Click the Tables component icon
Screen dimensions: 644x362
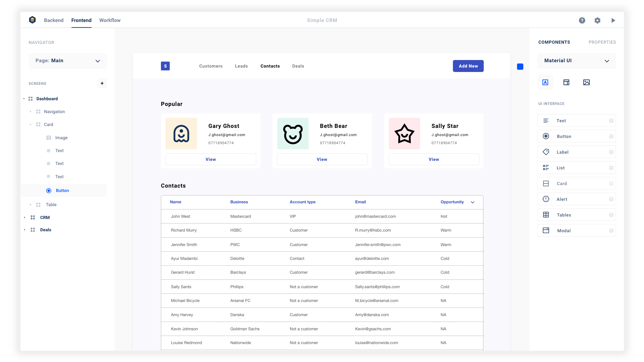pos(546,215)
